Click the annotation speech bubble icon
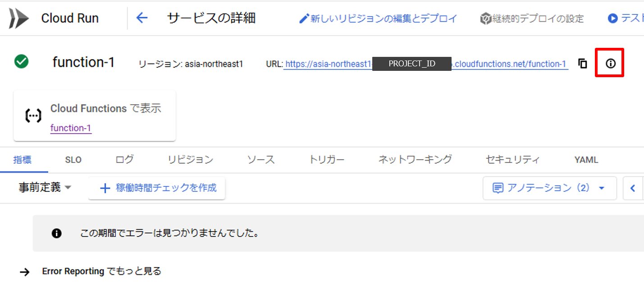 498,188
